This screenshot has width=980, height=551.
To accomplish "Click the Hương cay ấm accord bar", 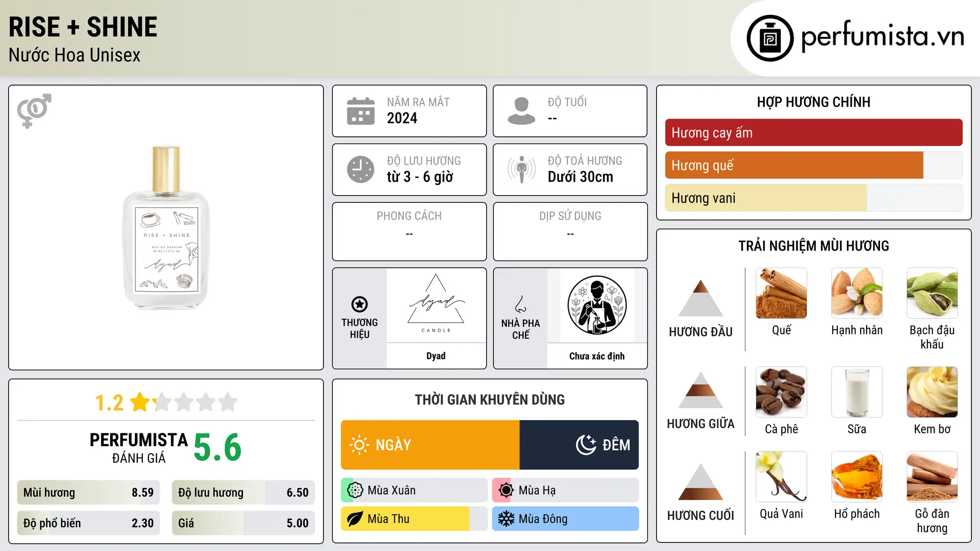I will [x=813, y=132].
